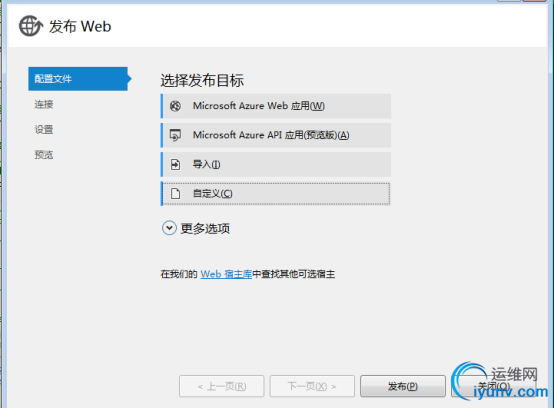Click the 发布(P) button
Screen dimensions: 554x408
[403, 386]
